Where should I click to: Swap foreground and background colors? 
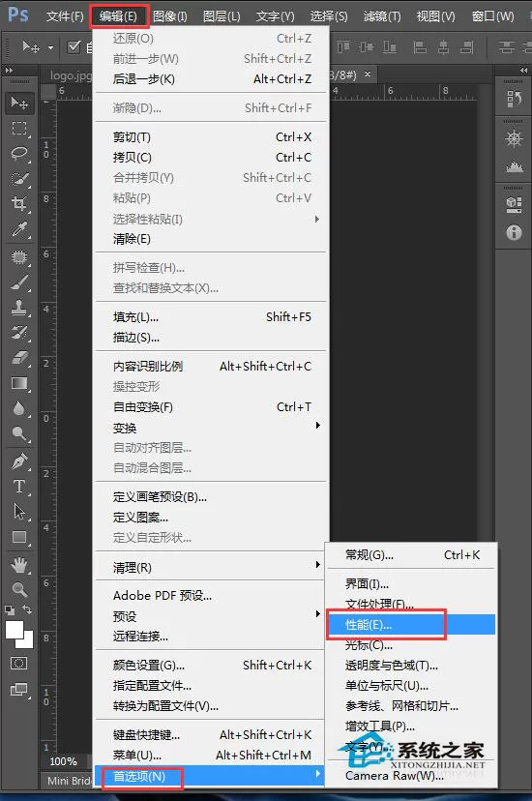pyautogui.click(x=28, y=609)
